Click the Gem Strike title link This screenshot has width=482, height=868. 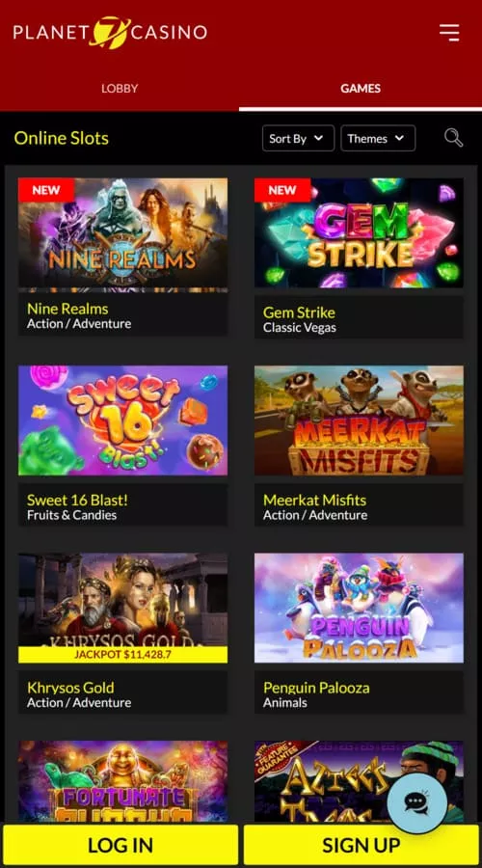[299, 312]
